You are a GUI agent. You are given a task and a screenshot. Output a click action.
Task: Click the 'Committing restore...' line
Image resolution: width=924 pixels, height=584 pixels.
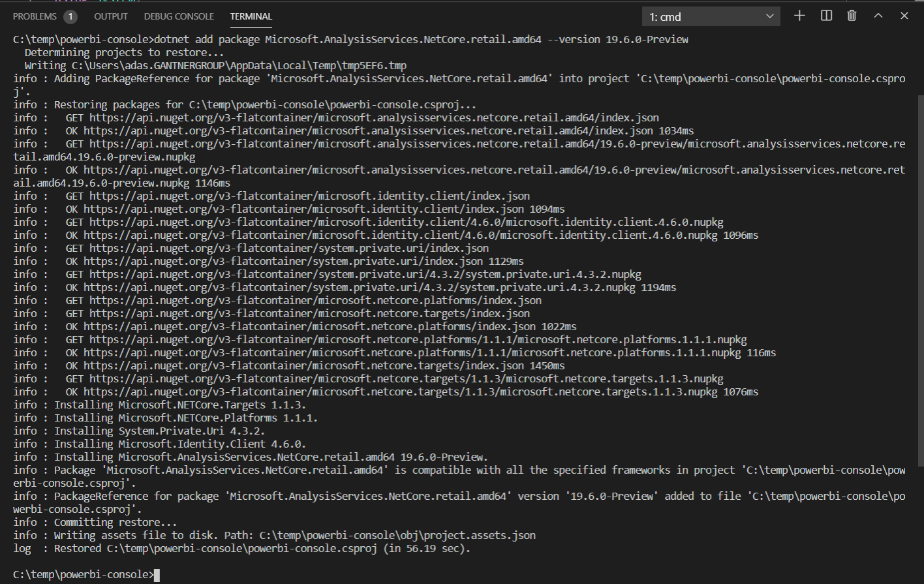95,523
